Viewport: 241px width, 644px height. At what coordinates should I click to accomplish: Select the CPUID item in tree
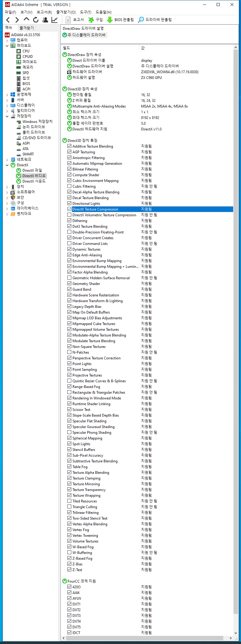(x=27, y=57)
